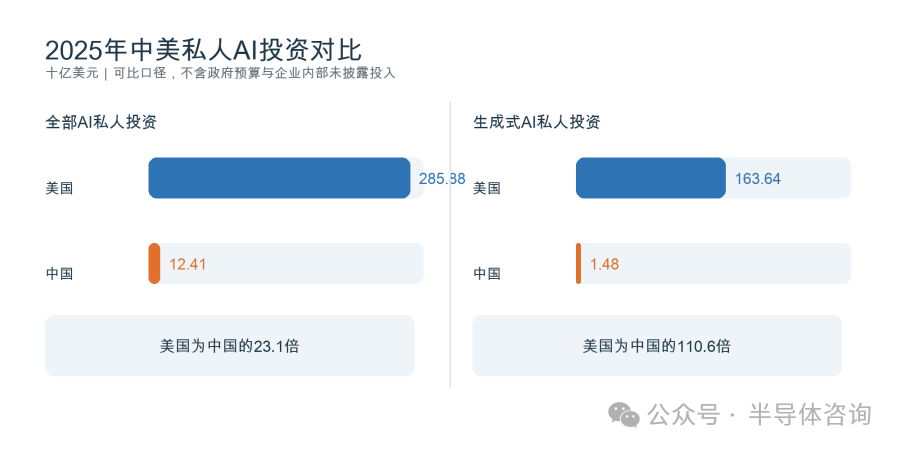Image resolution: width=900 pixels, height=450 pixels.
Task: Click the blue US bar for all AI investment
Action: 280,178
